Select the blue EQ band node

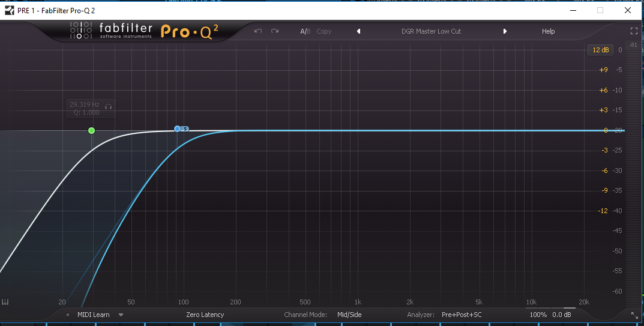177,128
